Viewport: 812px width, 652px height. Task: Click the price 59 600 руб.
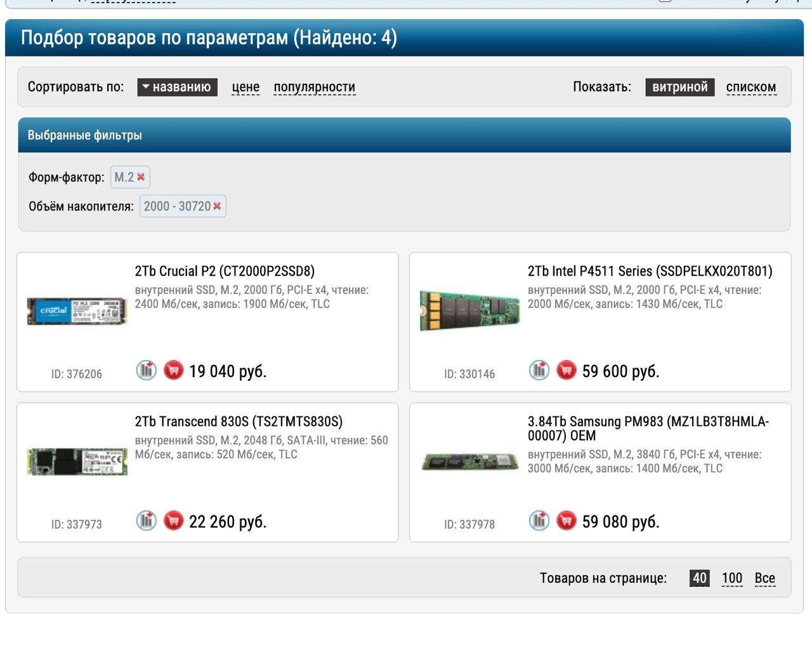(621, 371)
